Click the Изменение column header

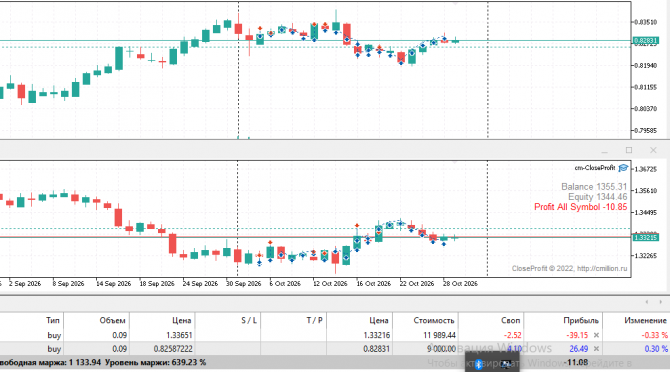tap(646, 320)
